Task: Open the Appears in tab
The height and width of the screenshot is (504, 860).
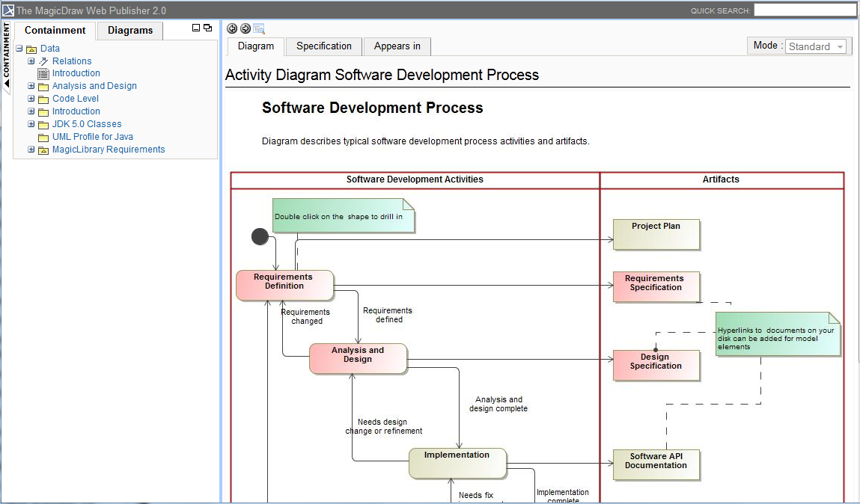Action: tap(397, 46)
